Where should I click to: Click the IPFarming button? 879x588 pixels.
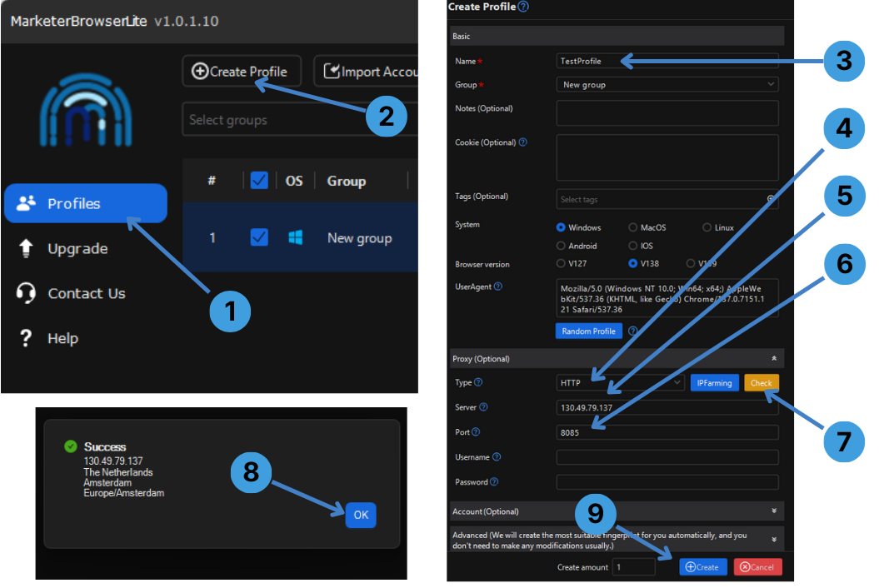714,383
